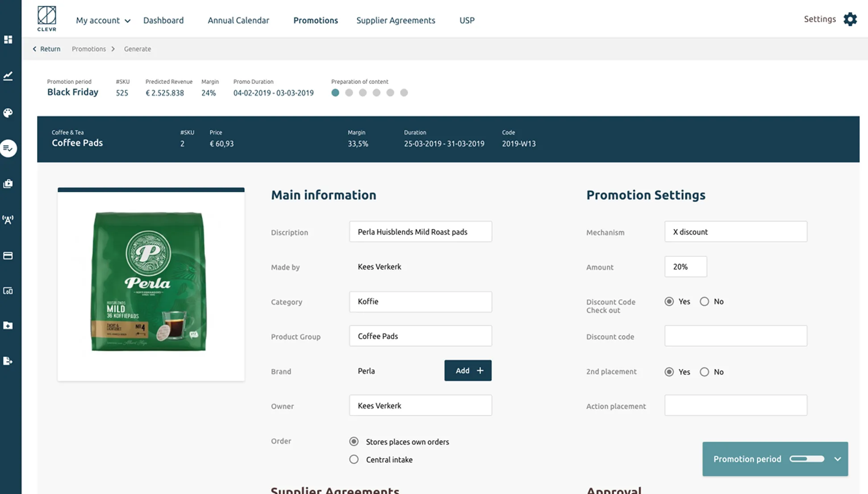Image resolution: width=868 pixels, height=494 pixels.
Task: Open the Promotions menu
Action: (x=316, y=21)
